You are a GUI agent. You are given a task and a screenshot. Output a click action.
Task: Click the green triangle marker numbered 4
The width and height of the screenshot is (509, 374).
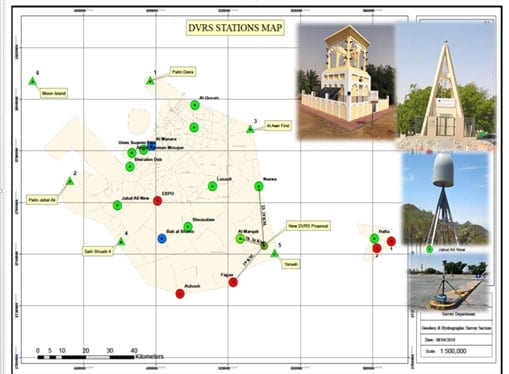tap(121, 241)
